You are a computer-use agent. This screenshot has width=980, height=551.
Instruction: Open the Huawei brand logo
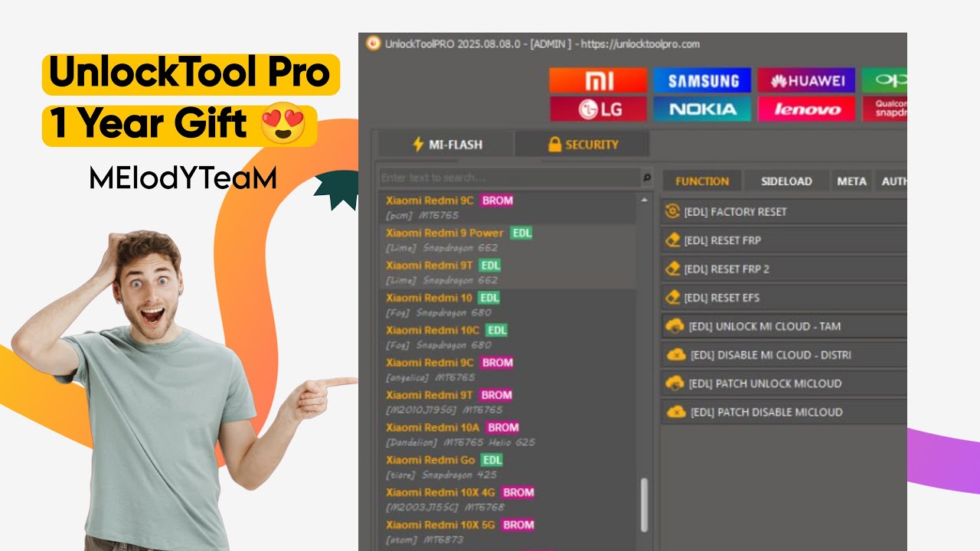[x=806, y=80]
